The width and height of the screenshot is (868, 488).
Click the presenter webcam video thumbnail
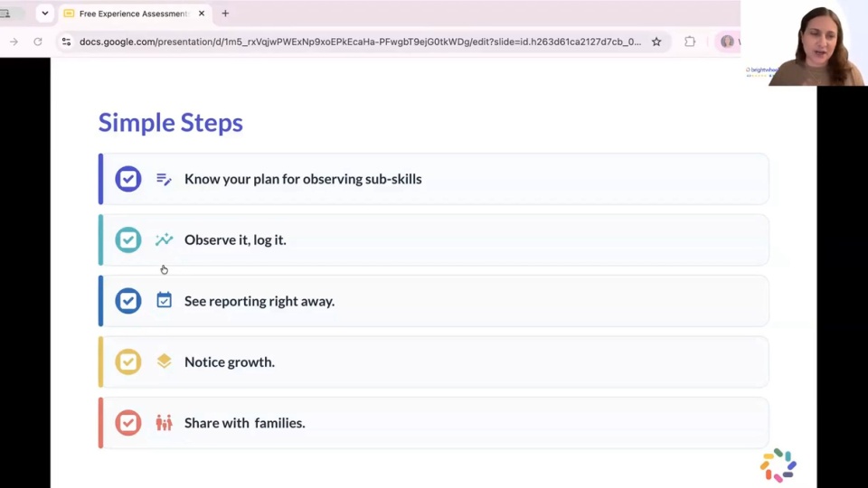[805, 43]
